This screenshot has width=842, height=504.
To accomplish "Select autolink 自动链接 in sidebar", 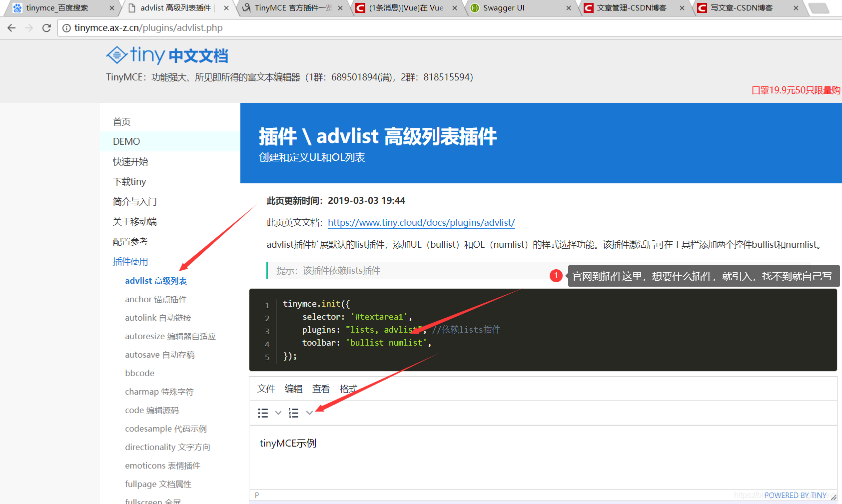I will pos(158,318).
